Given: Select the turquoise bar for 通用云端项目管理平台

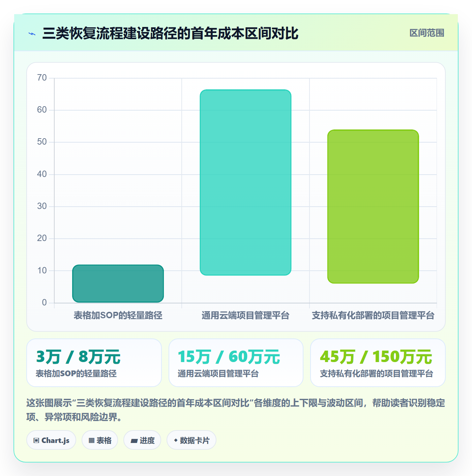Looking at the screenshot, I should point(245,182).
